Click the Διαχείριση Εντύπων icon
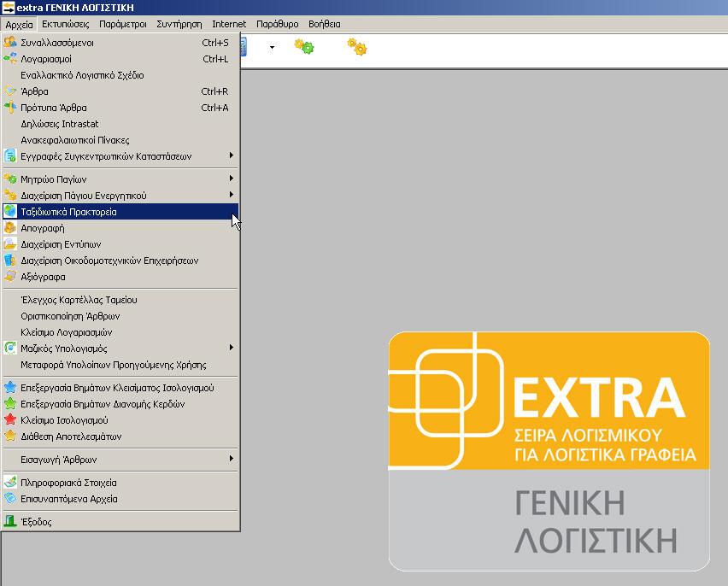 pyautogui.click(x=10, y=243)
